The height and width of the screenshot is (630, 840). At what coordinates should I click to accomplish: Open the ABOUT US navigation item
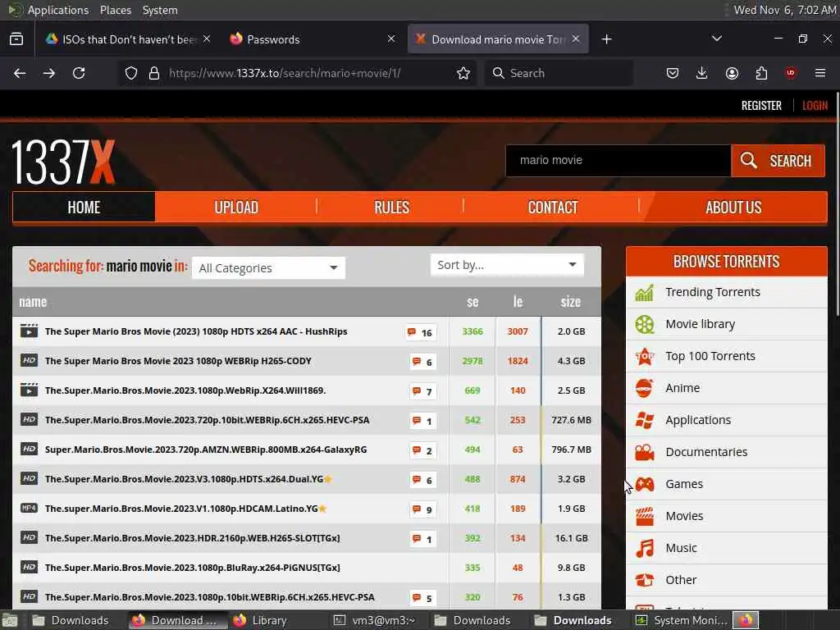click(x=733, y=208)
